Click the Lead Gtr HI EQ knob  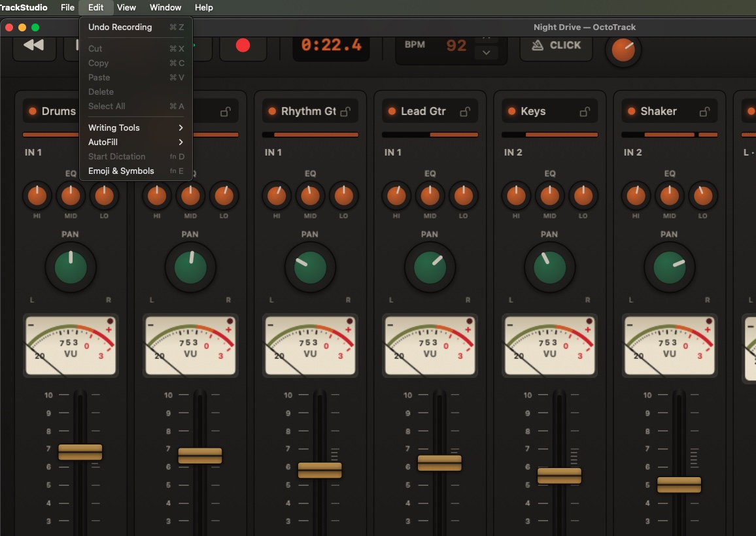pos(396,195)
